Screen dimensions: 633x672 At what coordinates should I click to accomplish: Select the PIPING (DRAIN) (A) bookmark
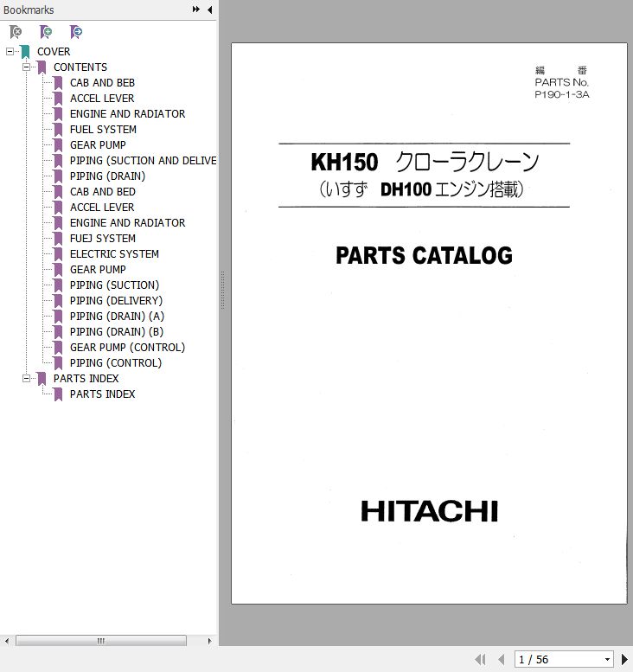pos(117,317)
